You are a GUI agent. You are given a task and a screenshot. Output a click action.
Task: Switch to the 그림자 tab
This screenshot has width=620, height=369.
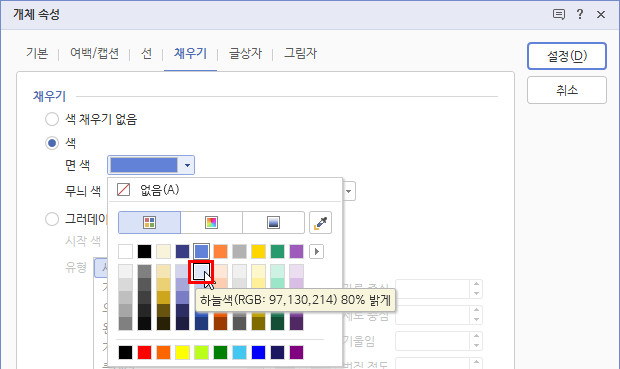[301, 53]
